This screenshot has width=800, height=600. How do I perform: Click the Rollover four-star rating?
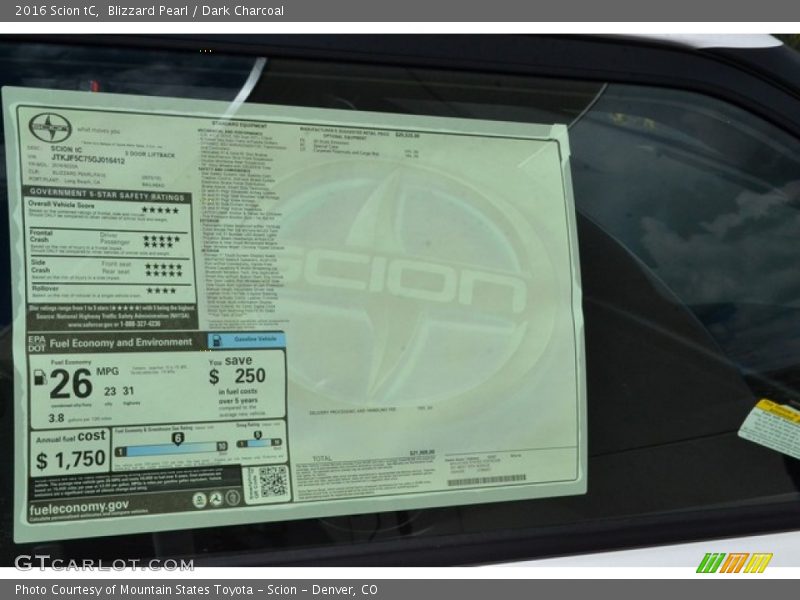[161, 291]
